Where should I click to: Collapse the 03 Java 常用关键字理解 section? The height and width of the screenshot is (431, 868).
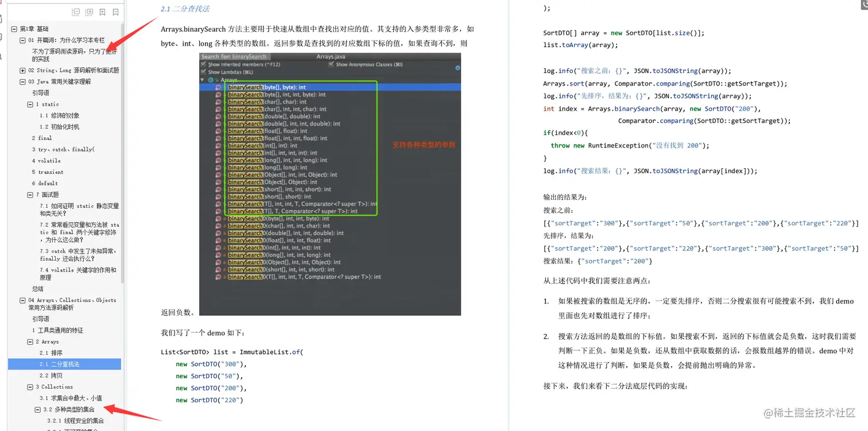[22, 81]
